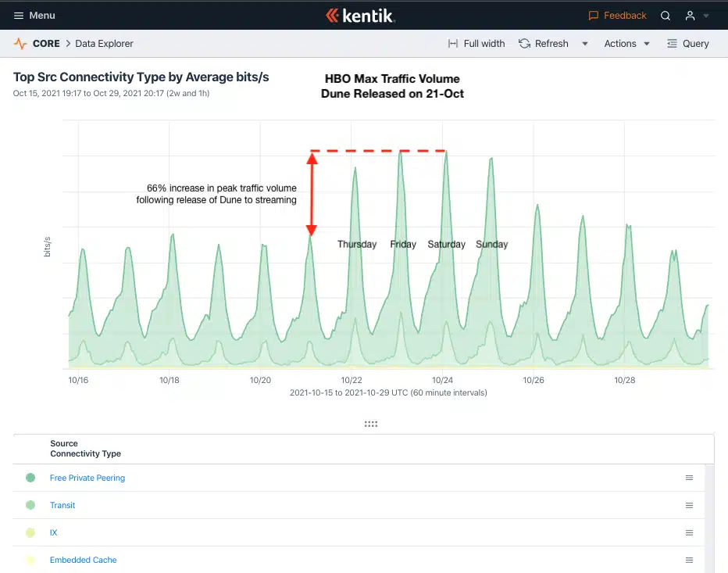
Task: Click the Refresh arrows icon
Action: point(525,44)
